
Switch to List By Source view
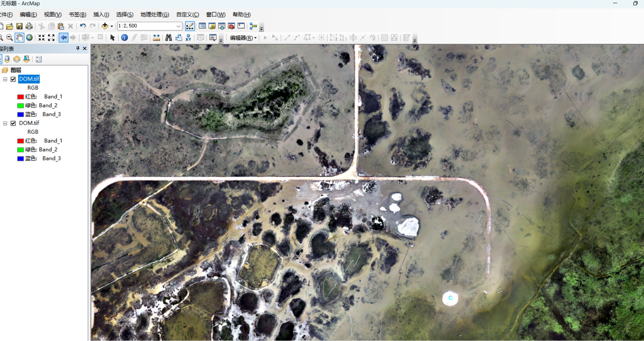coord(7,59)
